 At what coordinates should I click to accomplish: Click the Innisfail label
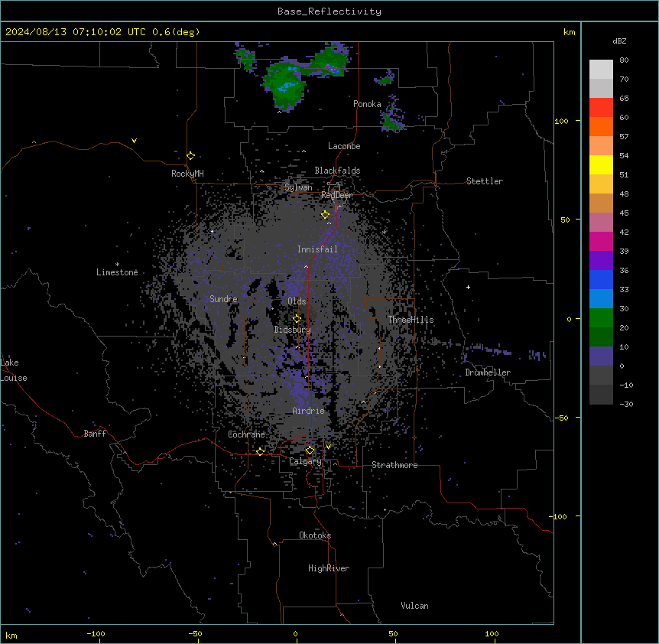317,249
